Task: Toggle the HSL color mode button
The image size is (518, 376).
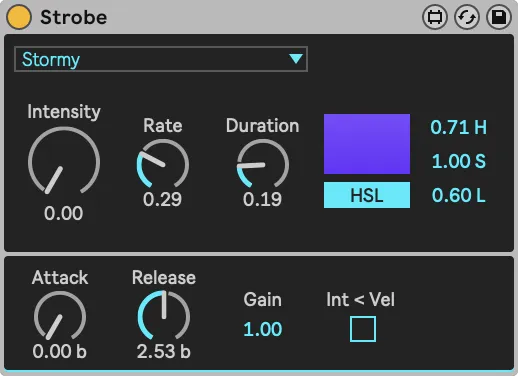Action: click(x=367, y=195)
